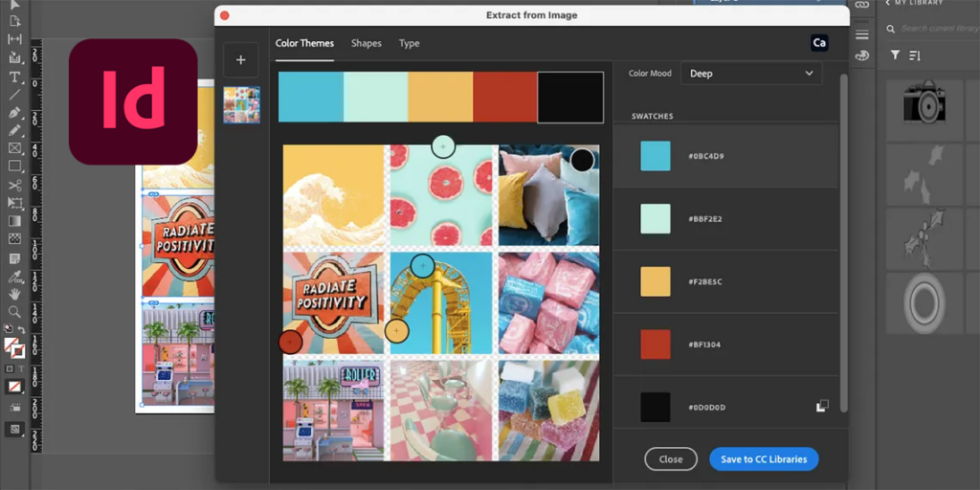Click Save to CC Libraries button
The image size is (980, 490).
pyautogui.click(x=764, y=458)
